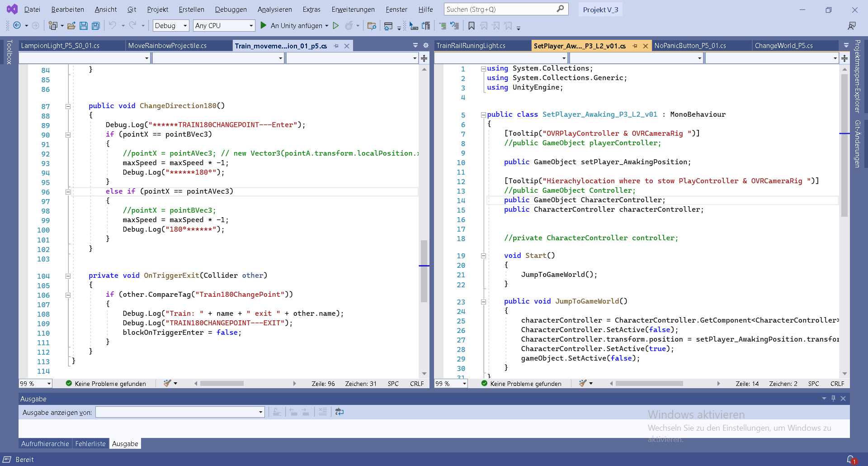The height and width of the screenshot is (466, 868).
Task: Click code cleanup broom icon in right editor
Action: [583, 383]
